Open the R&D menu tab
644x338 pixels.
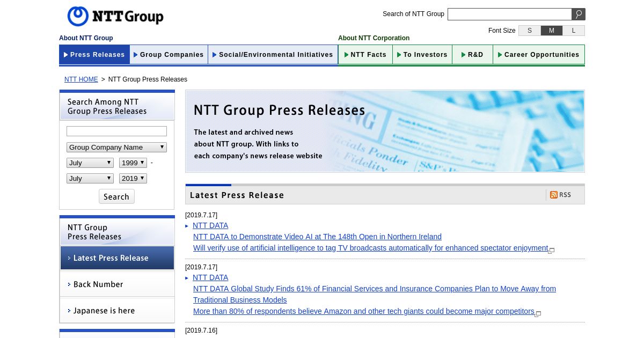coord(472,55)
